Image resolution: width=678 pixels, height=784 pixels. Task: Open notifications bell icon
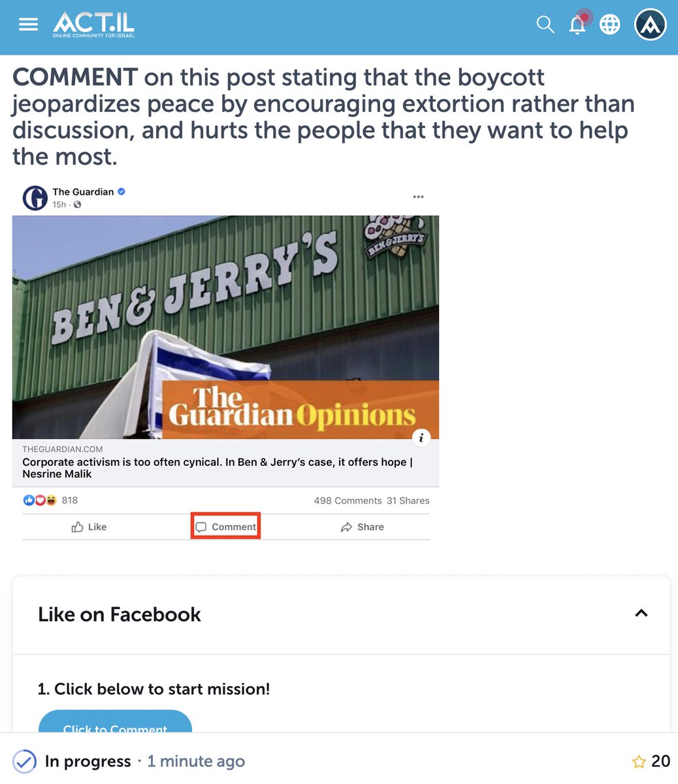(x=577, y=24)
